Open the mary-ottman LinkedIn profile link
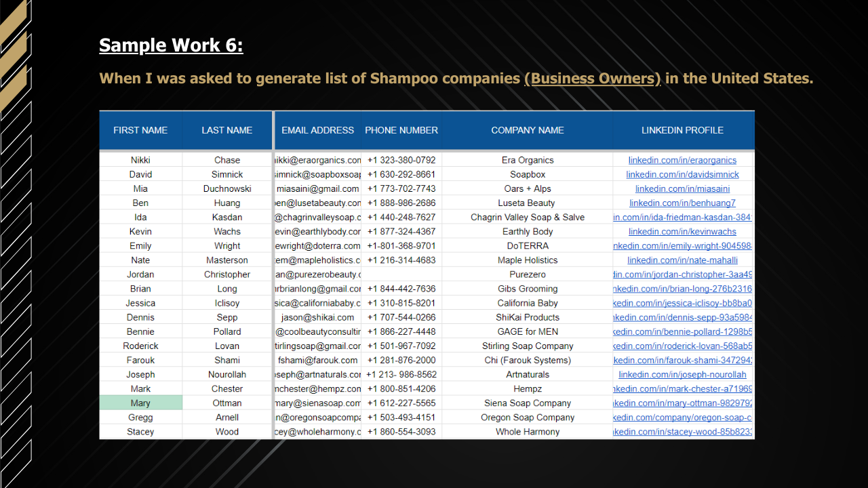The image size is (868, 488). click(x=683, y=403)
